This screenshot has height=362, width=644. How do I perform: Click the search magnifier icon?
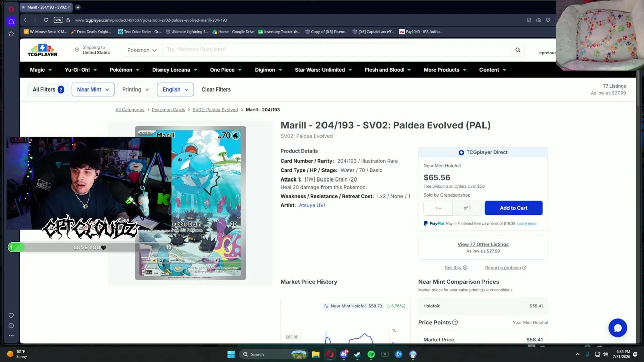(518, 50)
